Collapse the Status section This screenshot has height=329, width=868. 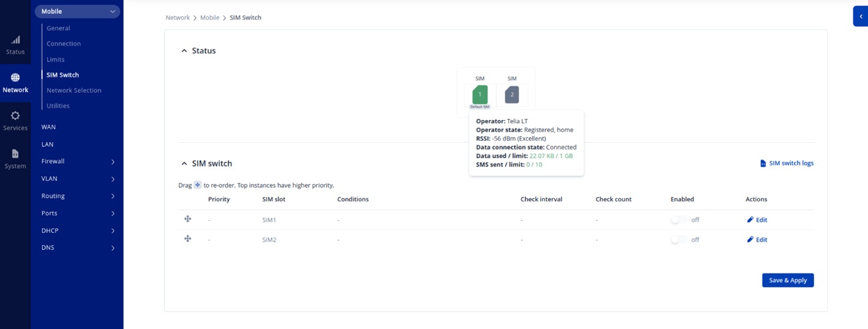coord(184,51)
